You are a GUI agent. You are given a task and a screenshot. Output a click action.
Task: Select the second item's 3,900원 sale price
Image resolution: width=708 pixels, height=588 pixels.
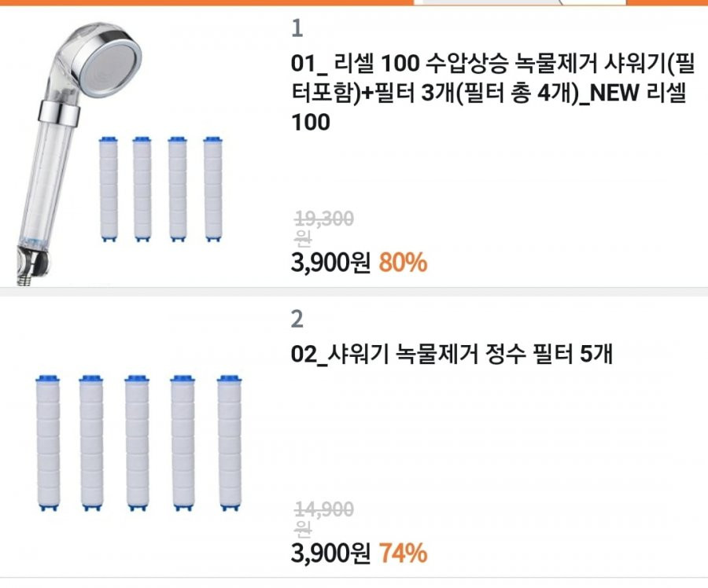click(331, 553)
